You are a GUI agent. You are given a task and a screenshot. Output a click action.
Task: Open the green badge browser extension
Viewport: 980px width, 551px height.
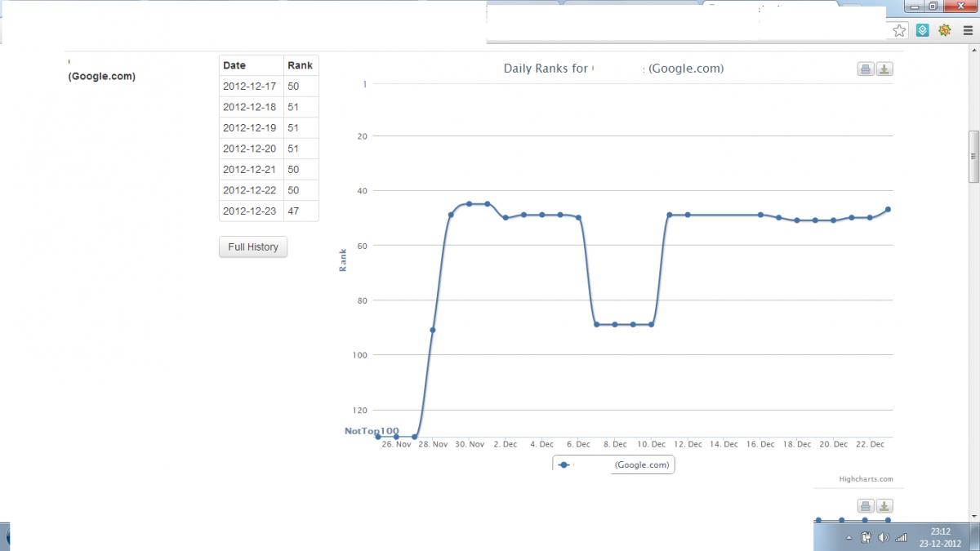click(x=945, y=30)
